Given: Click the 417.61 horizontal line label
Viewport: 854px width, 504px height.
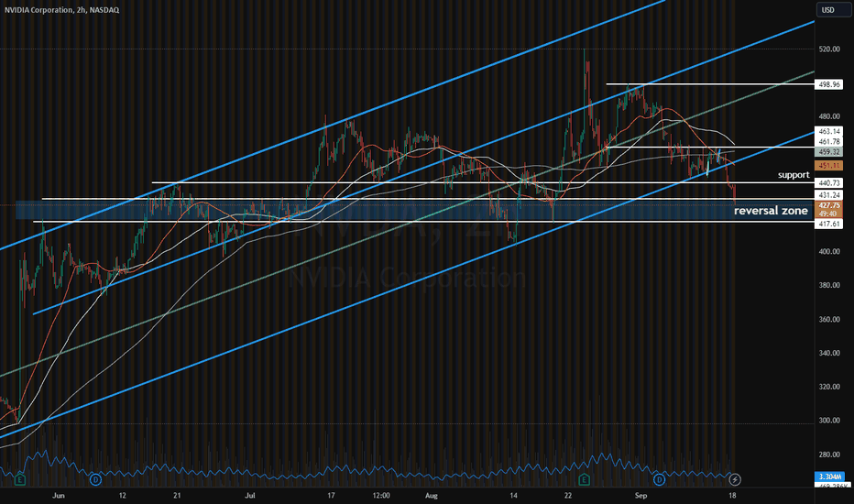Looking at the screenshot, I should pyautogui.click(x=828, y=224).
